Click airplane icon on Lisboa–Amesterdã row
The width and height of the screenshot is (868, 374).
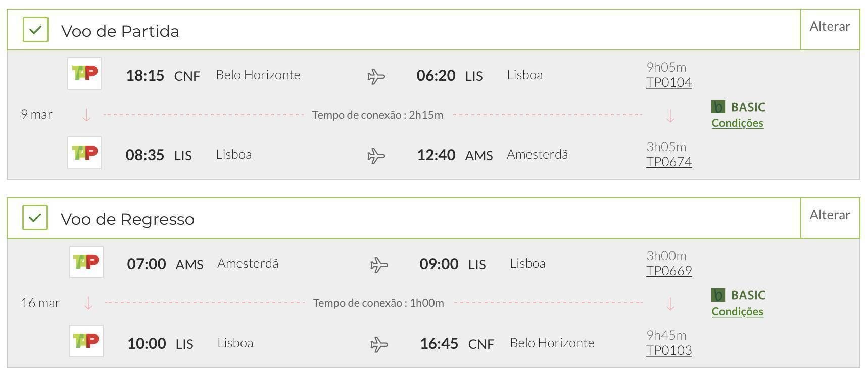tap(376, 156)
